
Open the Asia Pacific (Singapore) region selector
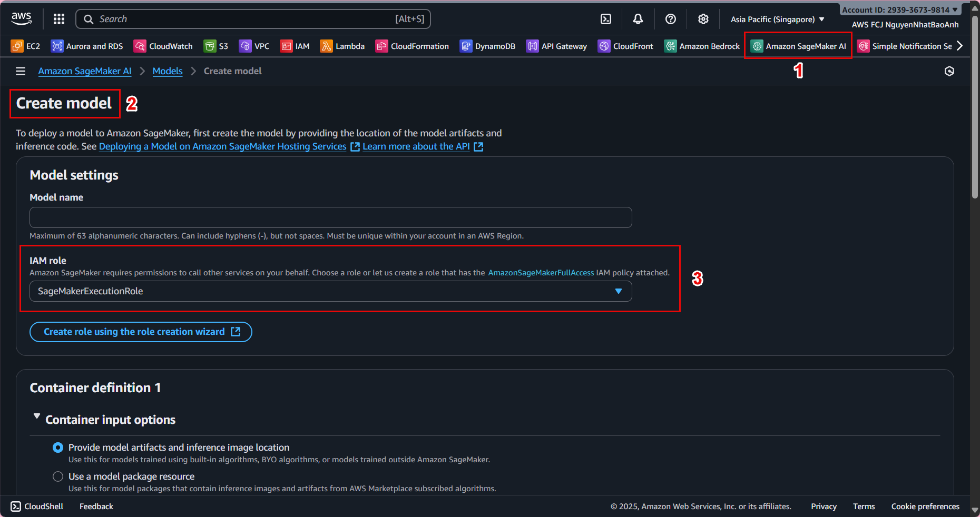[777, 19]
